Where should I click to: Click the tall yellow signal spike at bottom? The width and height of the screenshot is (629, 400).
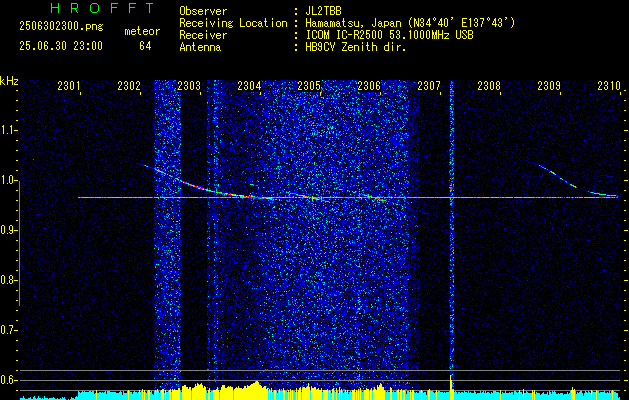[451, 387]
